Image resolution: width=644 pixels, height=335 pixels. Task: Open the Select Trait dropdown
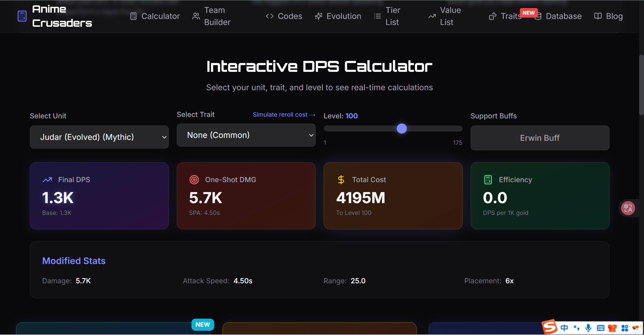[x=246, y=135]
